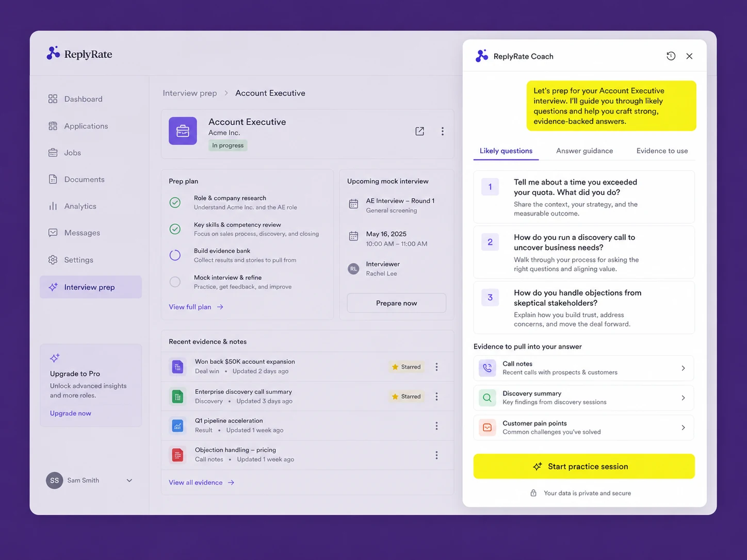Viewport: 747px width, 560px height.
Task: Click the Interview prep breadcrumb
Action: click(x=190, y=93)
